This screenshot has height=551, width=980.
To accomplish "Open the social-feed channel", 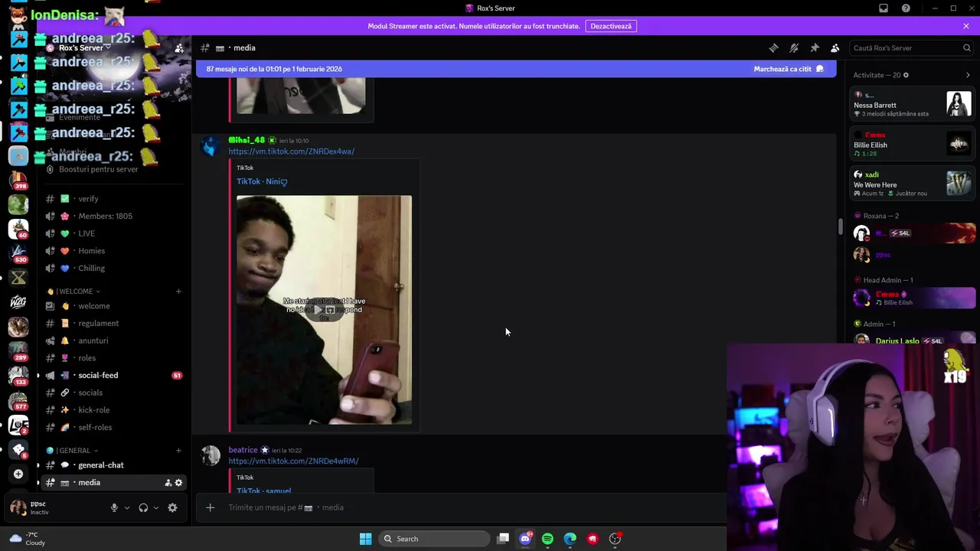I will click(x=115, y=376).
